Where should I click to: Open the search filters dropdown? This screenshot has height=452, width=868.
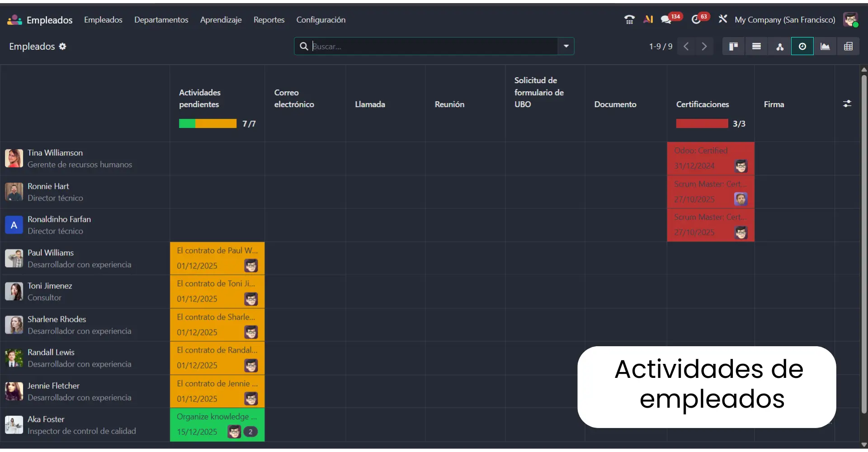566,46
